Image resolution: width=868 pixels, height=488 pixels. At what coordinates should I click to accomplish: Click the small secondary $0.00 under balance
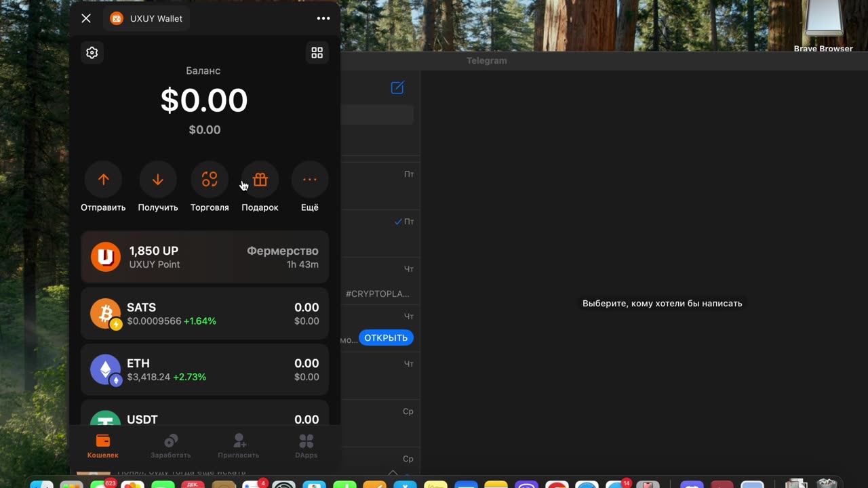tap(205, 129)
